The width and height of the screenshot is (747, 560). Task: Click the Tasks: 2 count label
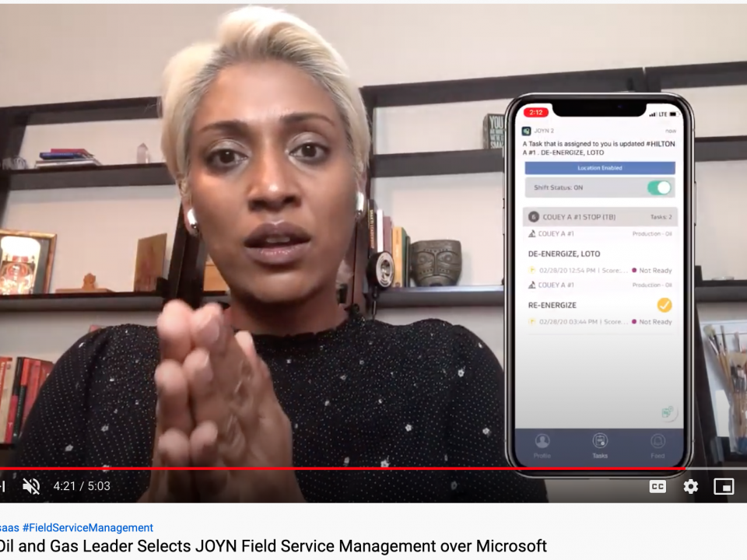tap(661, 217)
